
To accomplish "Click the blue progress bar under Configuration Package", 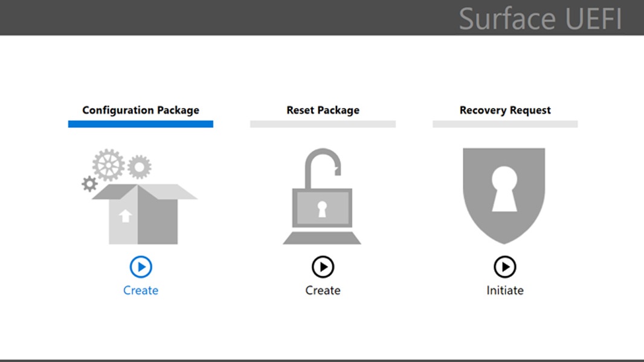I will click(x=140, y=124).
